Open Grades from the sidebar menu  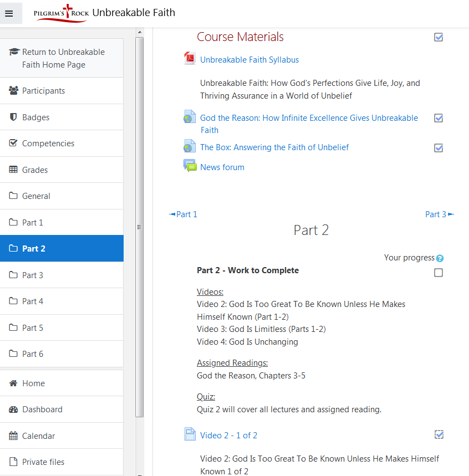tap(35, 170)
